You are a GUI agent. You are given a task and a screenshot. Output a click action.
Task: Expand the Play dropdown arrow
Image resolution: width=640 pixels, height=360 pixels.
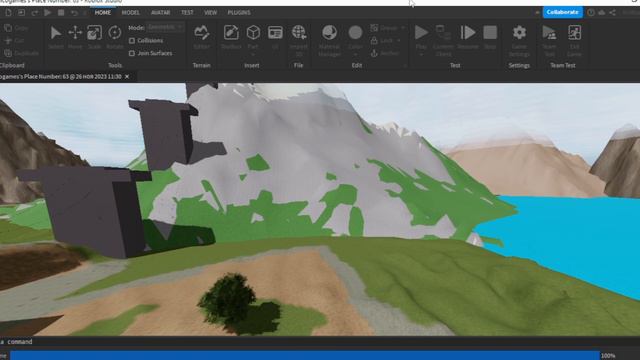tap(421, 54)
